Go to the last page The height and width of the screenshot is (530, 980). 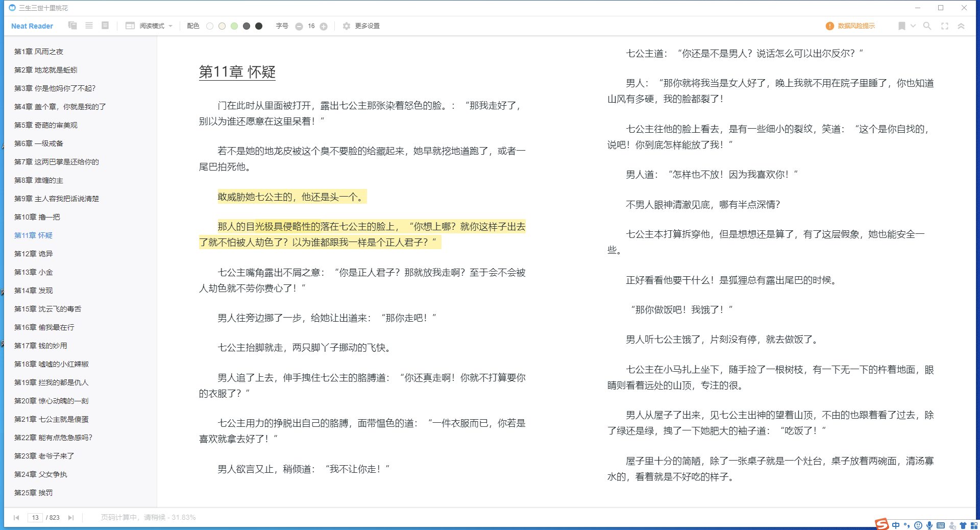[x=71, y=517]
